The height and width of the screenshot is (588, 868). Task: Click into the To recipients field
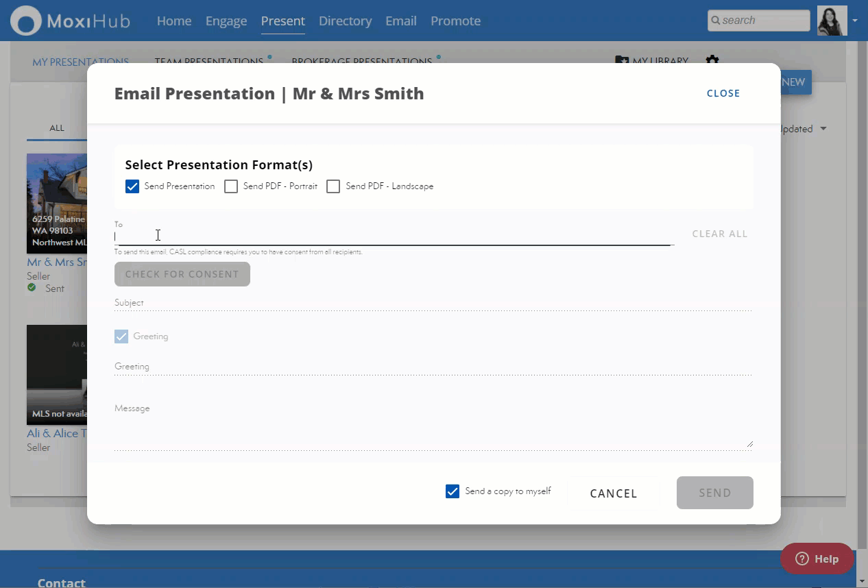tap(394, 236)
